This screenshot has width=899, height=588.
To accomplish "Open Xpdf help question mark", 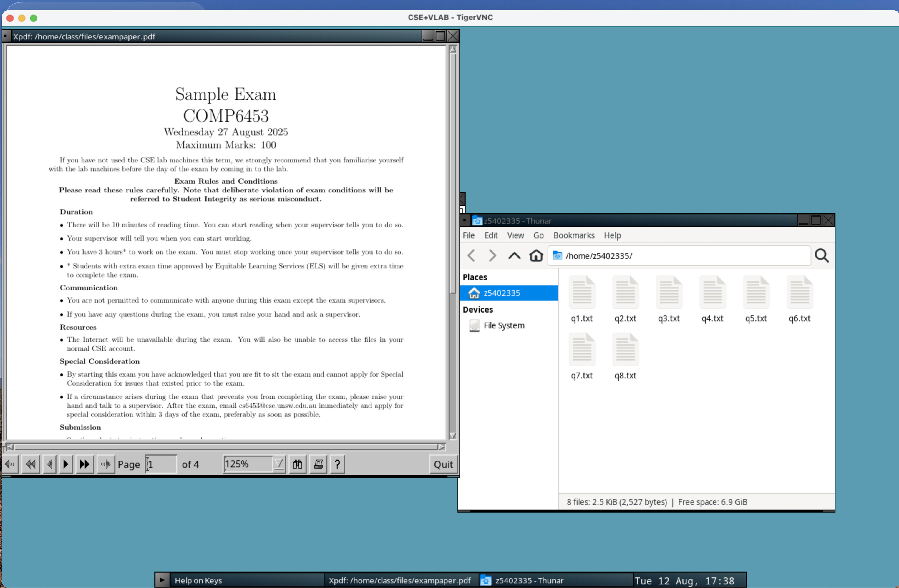I will 337,464.
